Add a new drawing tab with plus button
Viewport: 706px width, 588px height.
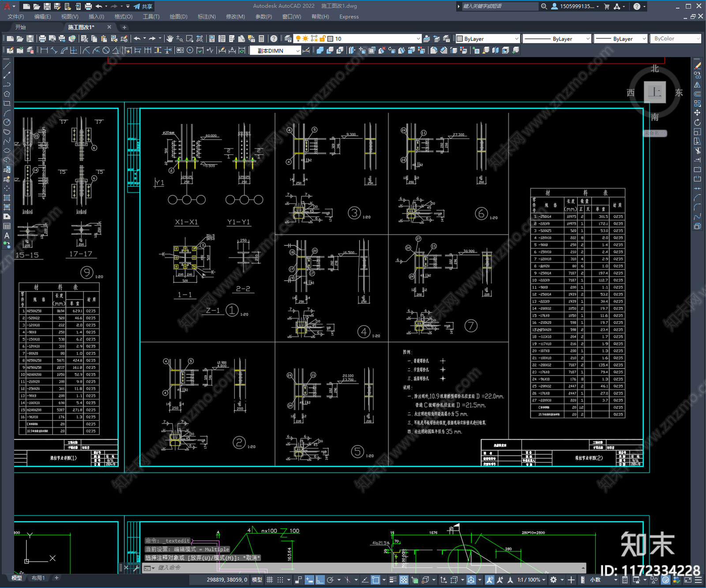124,27
